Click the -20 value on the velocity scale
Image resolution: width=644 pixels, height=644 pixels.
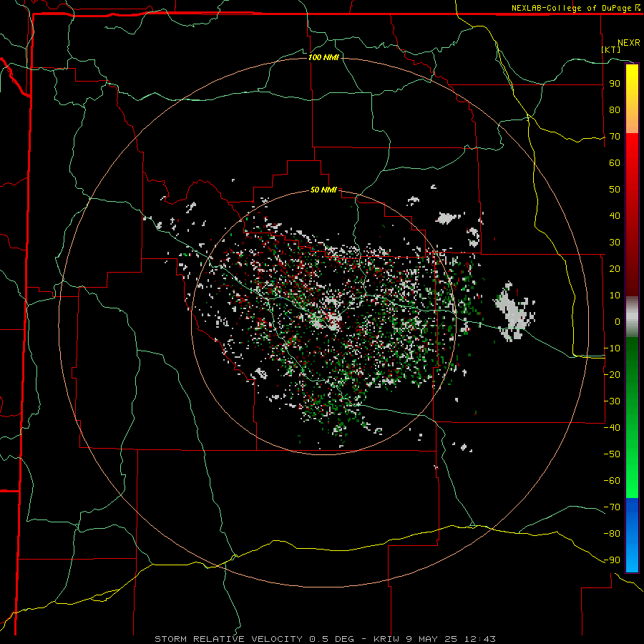[612, 374]
